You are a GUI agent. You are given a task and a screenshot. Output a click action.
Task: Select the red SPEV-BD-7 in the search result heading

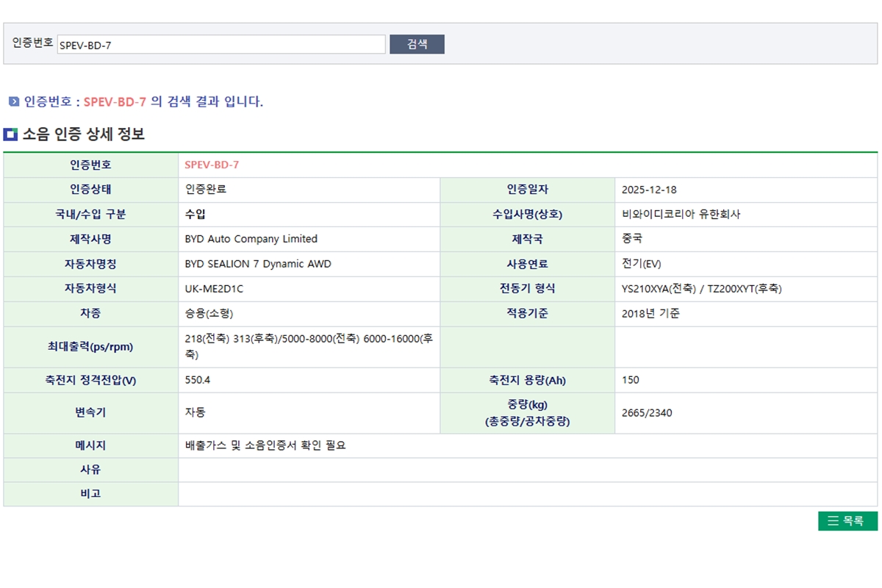115,101
